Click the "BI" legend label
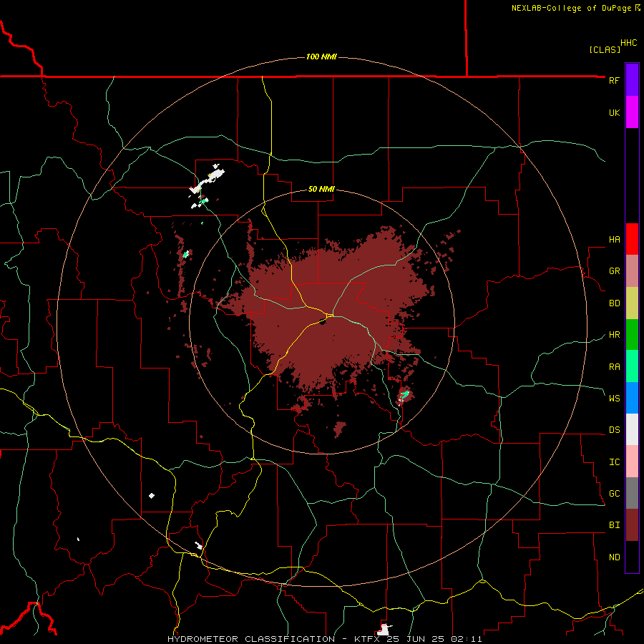Screen dimensions: 644x644 pyautogui.click(x=614, y=525)
